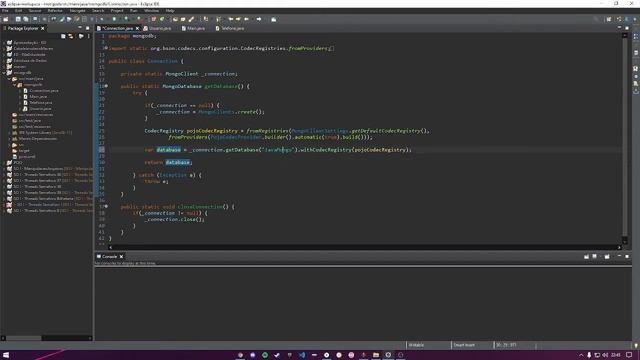Open the Window menu
The height and width of the screenshot is (360, 640).
click(151, 11)
